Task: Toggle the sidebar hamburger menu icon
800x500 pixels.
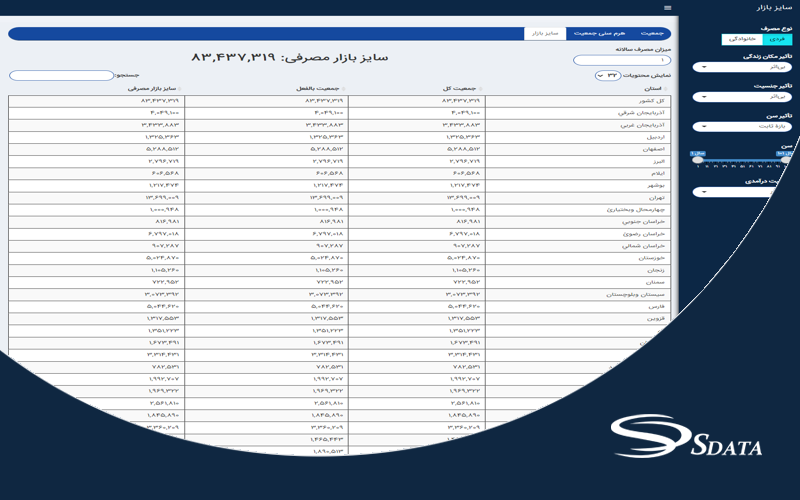Action: (x=668, y=7)
